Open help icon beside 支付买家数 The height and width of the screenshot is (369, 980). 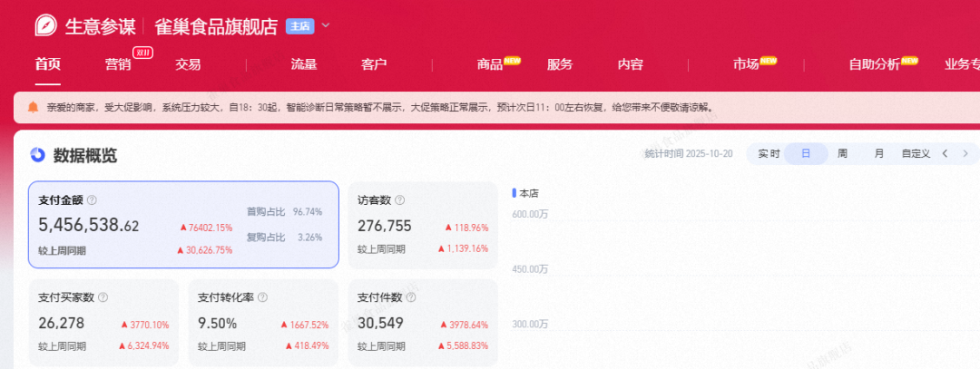103,297
